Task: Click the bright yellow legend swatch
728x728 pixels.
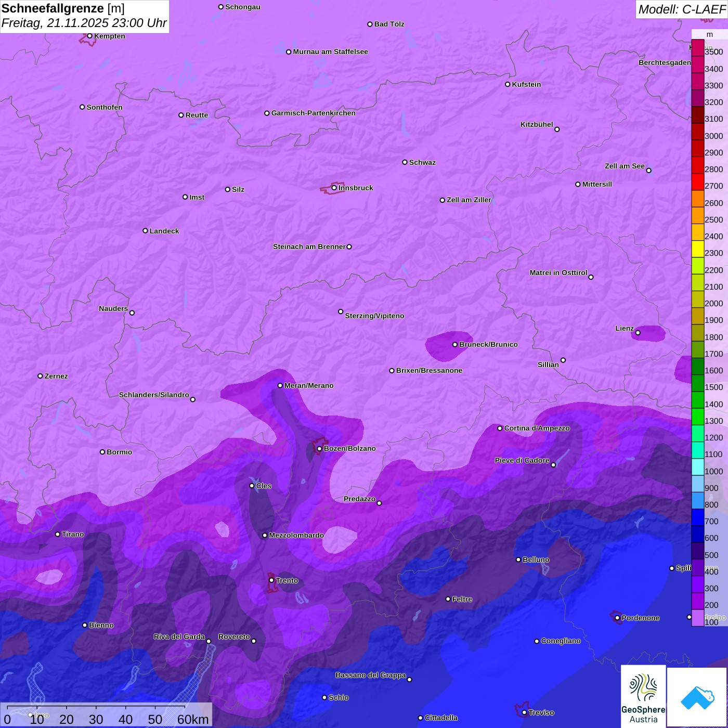Action: [698, 249]
